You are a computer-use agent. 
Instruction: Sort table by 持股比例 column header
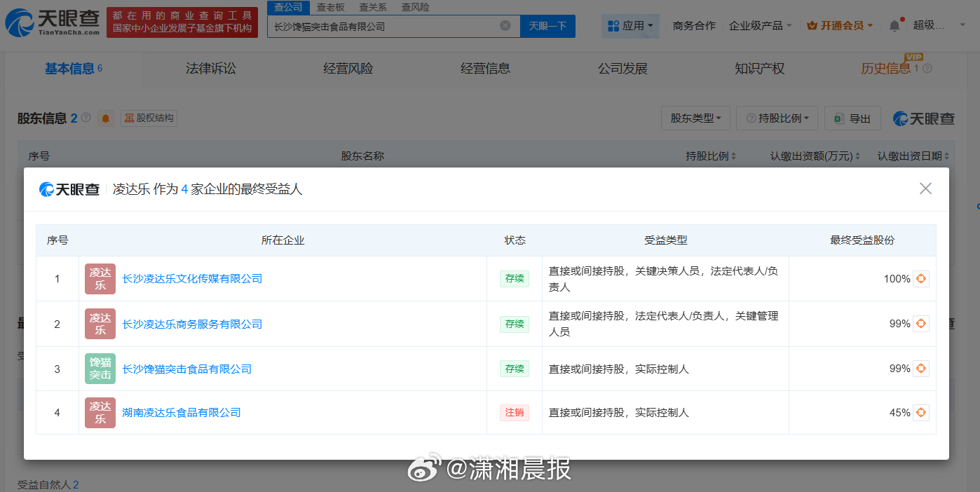tap(711, 156)
